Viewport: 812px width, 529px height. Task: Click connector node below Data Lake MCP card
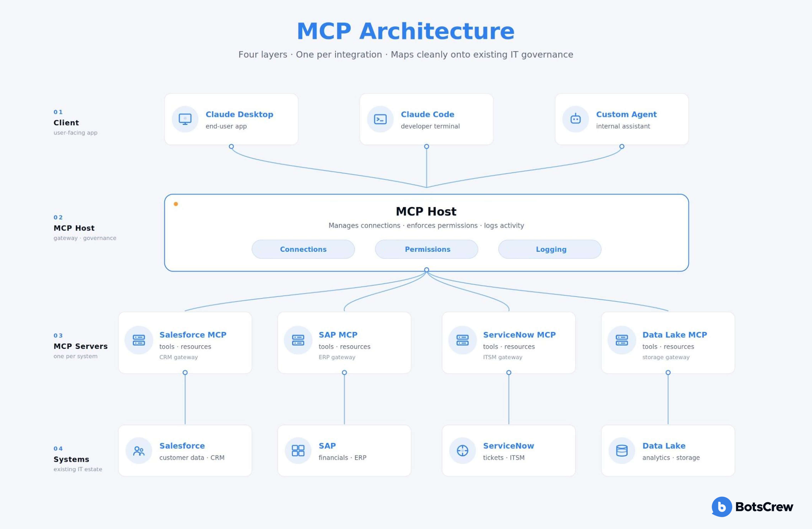[x=668, y=372]
